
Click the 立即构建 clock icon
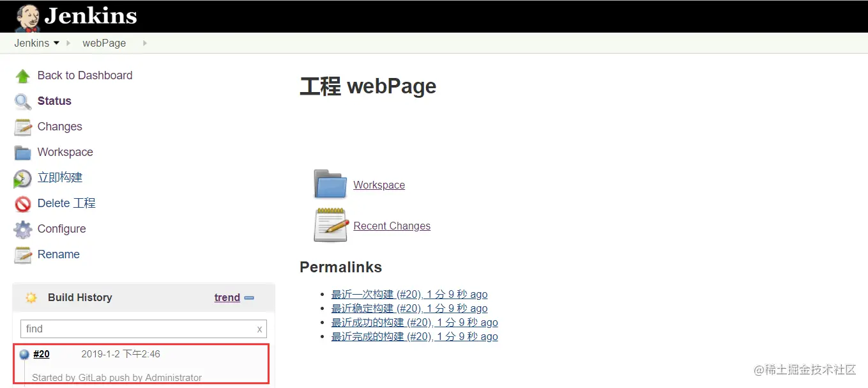pyautogui.click(x=22, y=178)
